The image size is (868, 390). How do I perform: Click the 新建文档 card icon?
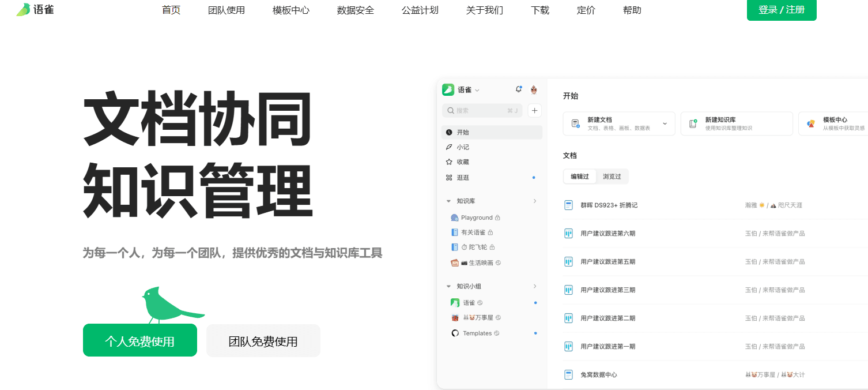click(575, 123)
